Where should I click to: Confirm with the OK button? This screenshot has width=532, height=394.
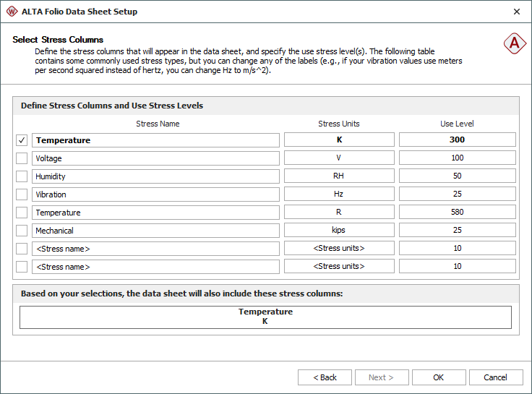pos(439,377)
